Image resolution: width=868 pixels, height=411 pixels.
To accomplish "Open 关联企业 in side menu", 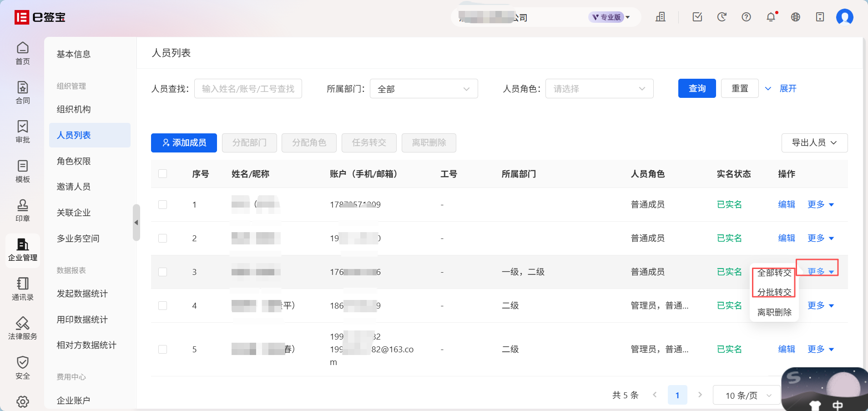I will point(74,213).
